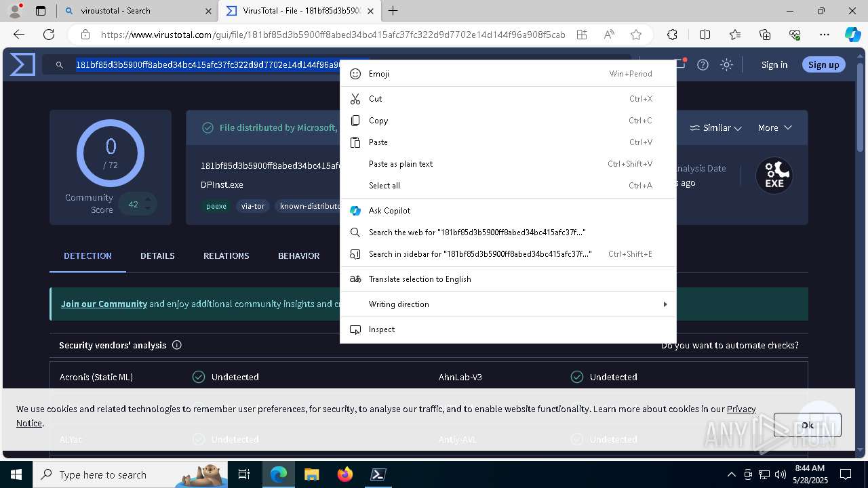Screen dimensions: 868x488
Task: Open the Browser essentials heart icon
Action: coord(795,35)
